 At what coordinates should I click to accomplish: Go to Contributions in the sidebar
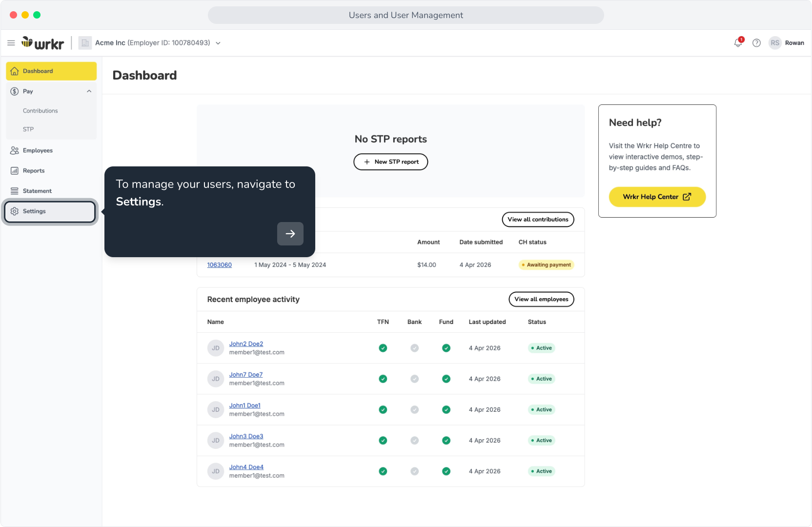tap(41, 111)
